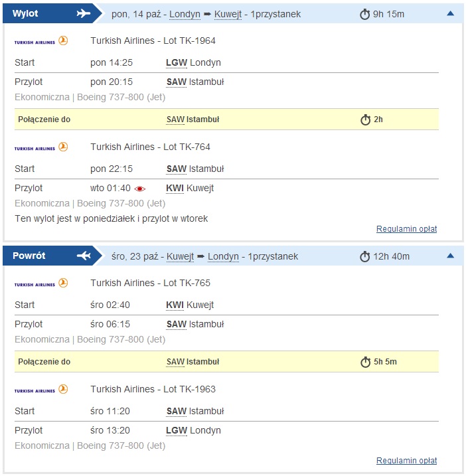Image resolution: width=466 pixels, height=476 pixels.
Task: Collapse the Wylot section using its arrow
Action: coord(451,13)
